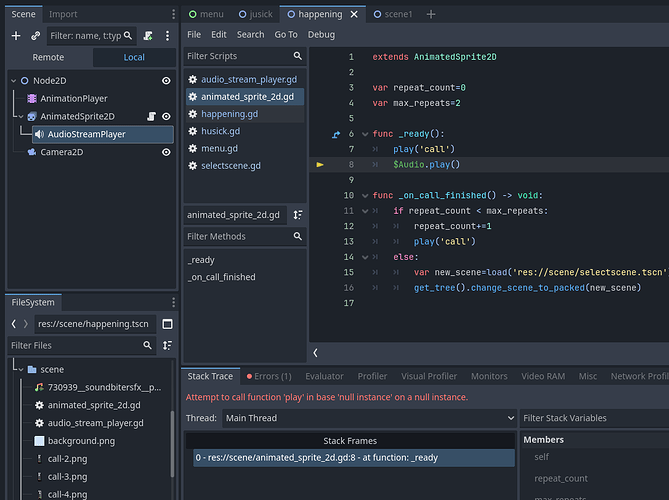The image size is (669, 500).
Task: Open the Search menu
Action: (250, 35)
